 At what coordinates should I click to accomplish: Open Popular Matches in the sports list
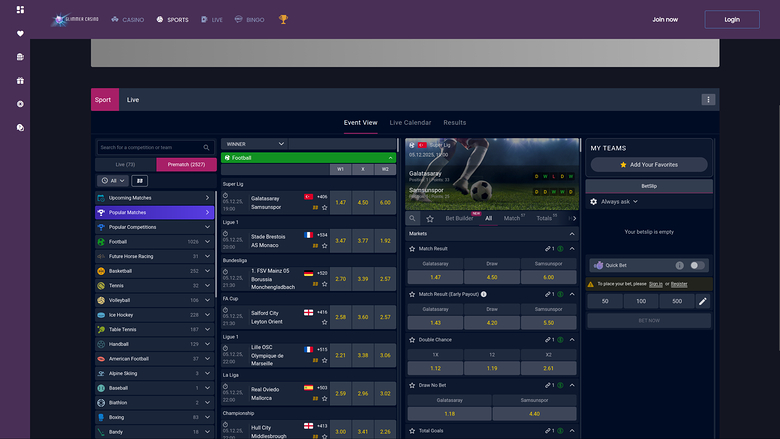tap(155, 213)
